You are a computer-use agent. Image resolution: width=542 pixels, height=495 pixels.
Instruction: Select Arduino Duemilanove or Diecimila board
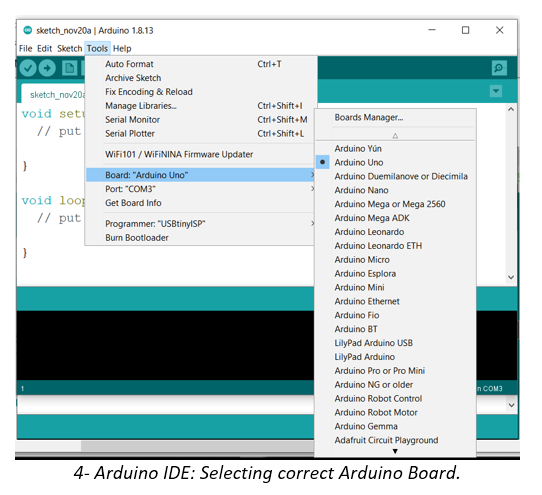click(x=395, y=176)
